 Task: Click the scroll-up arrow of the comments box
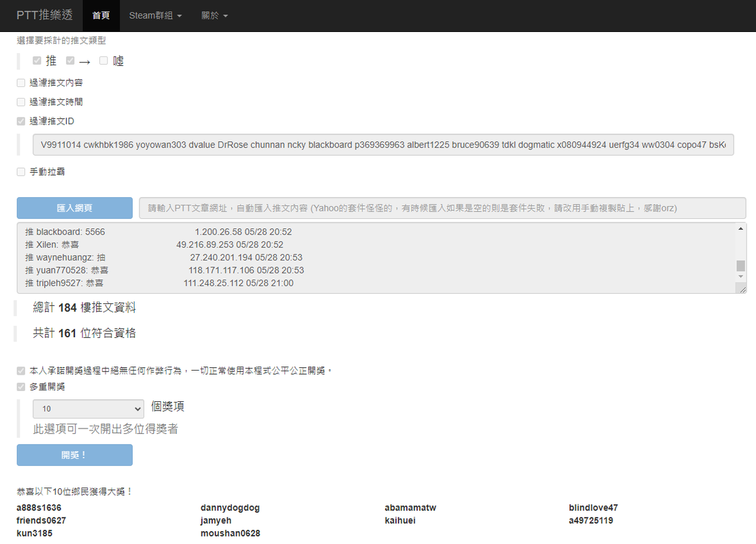tap(740, 229)
